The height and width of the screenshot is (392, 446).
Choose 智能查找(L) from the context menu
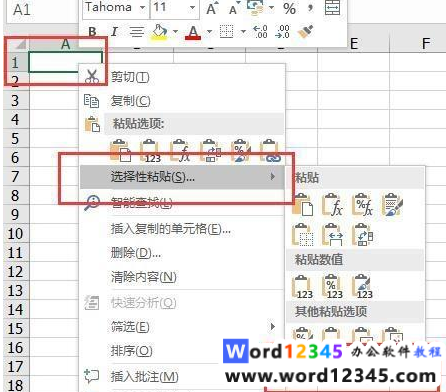[182, 202]
